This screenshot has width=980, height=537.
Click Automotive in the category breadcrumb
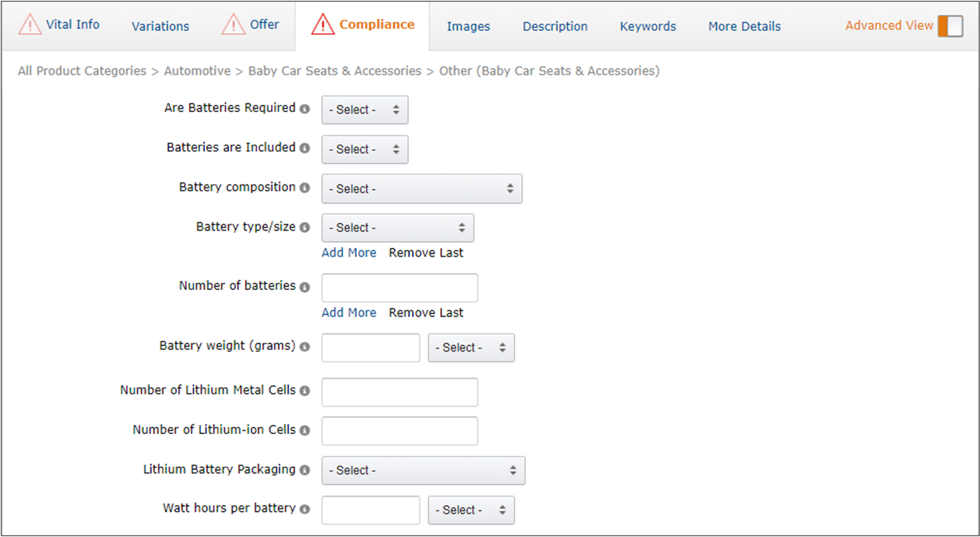[x=197, y=71]
